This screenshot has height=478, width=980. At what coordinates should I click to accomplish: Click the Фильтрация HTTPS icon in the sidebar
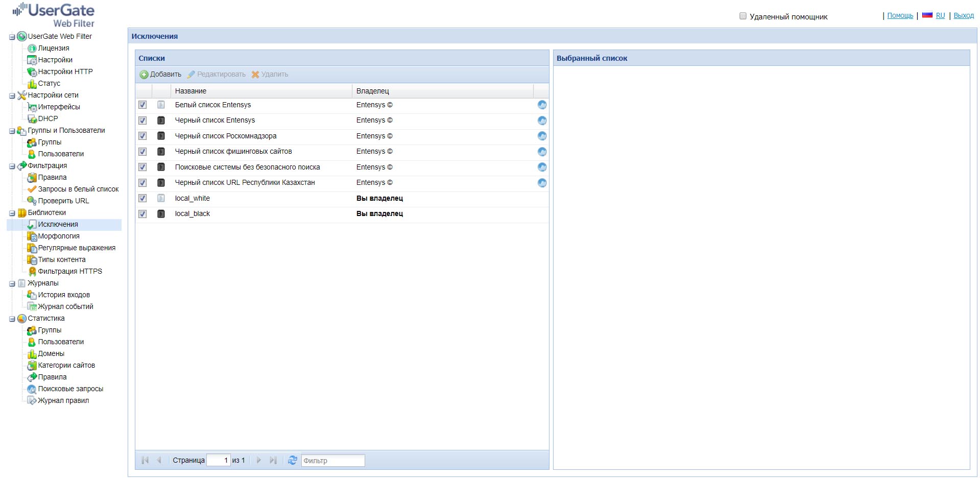tap(32, 271)
